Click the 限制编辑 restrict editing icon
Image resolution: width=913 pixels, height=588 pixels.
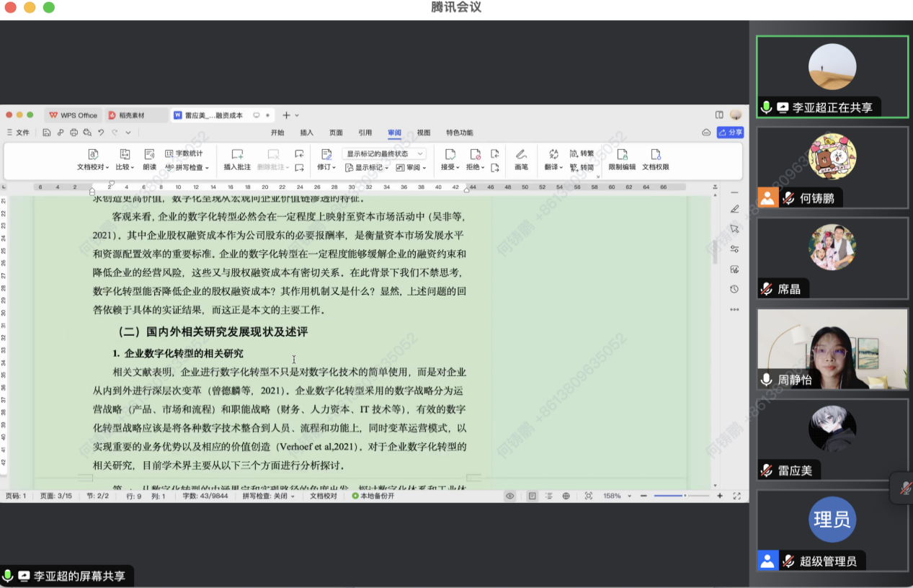(x=622, y=159)
